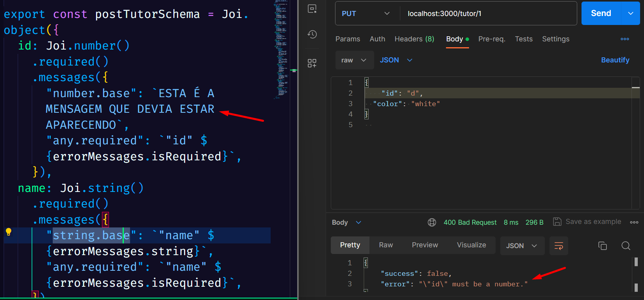Click the response pane scrollbar

pos(636,275)
